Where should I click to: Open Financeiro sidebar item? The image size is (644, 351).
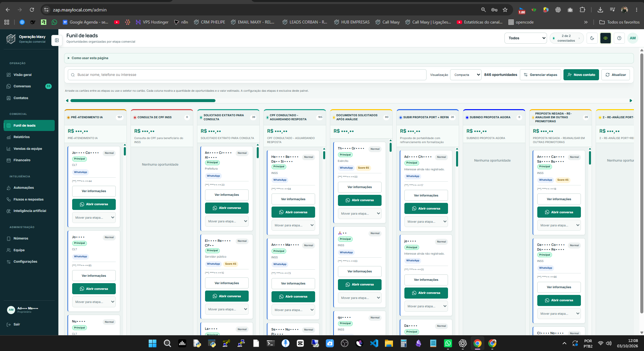coord(29,160)
